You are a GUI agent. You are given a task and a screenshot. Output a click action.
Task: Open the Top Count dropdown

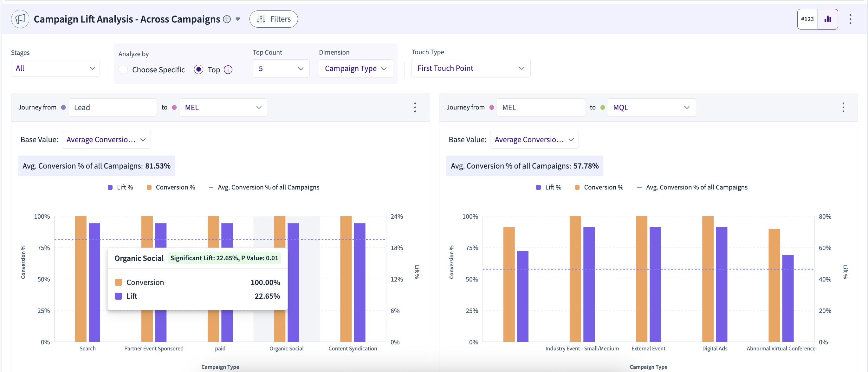point(281,69)
